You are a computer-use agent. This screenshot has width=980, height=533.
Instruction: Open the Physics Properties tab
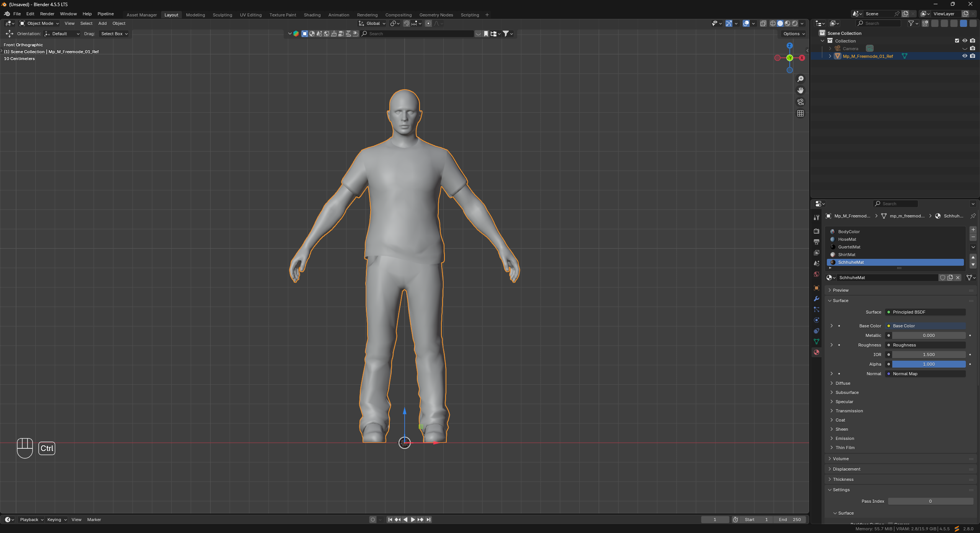pos(817,320)
